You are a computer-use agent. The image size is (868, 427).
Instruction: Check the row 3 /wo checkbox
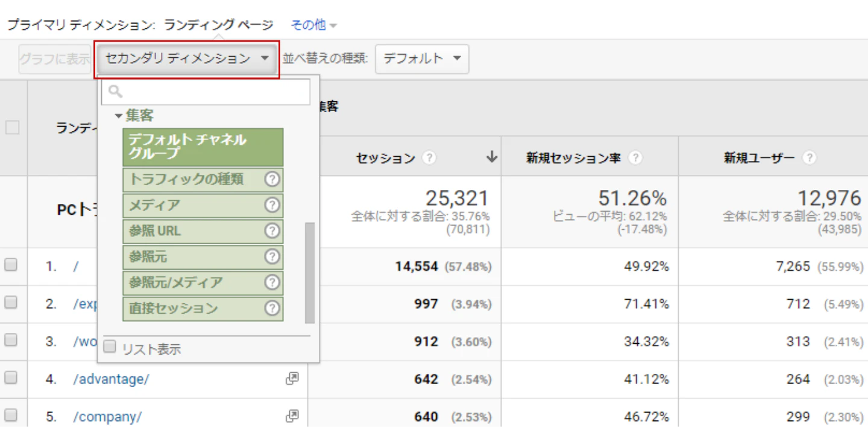pyautogui.click(x=11, y=340)
